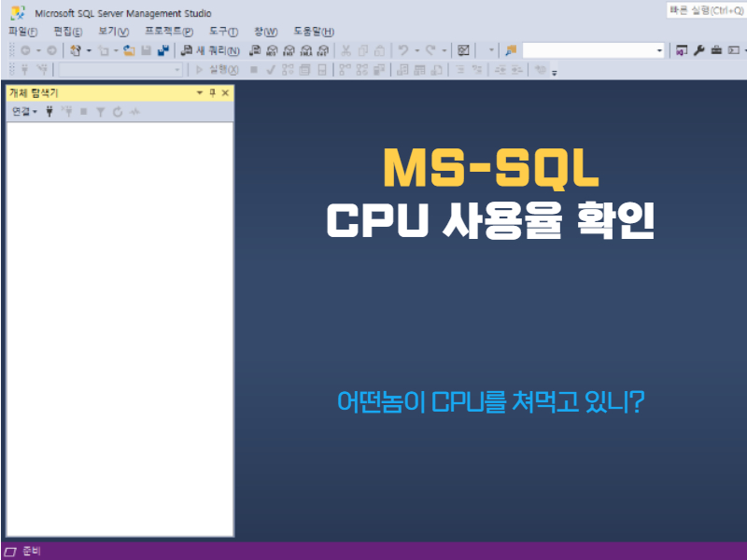The width and height of the screenshot is (747, 560).
Task: Click the display estimated execution plan icon
Action: (x=288, y=70)
